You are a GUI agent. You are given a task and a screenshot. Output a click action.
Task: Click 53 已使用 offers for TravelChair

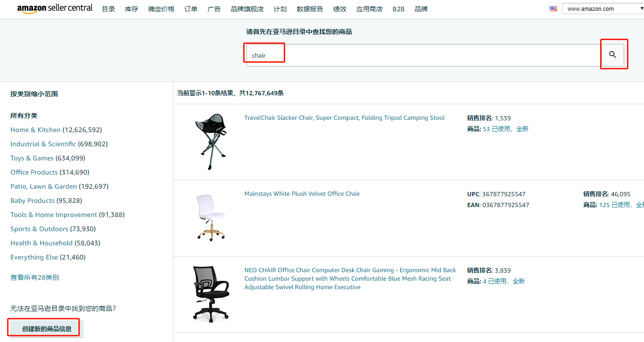click(497, 129)
